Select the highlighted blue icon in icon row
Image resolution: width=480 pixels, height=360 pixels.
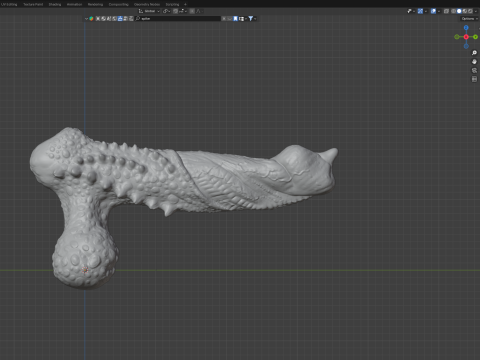(x=120, y=19)
